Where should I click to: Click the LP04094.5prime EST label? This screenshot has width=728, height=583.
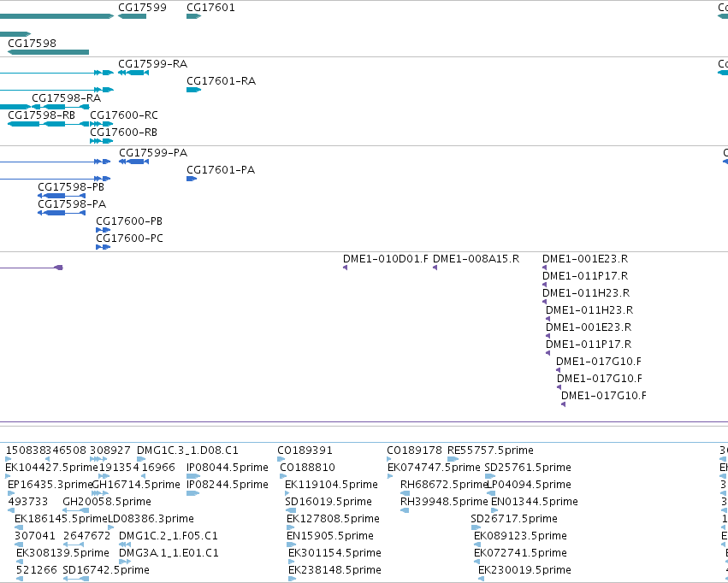click(529, 485)
